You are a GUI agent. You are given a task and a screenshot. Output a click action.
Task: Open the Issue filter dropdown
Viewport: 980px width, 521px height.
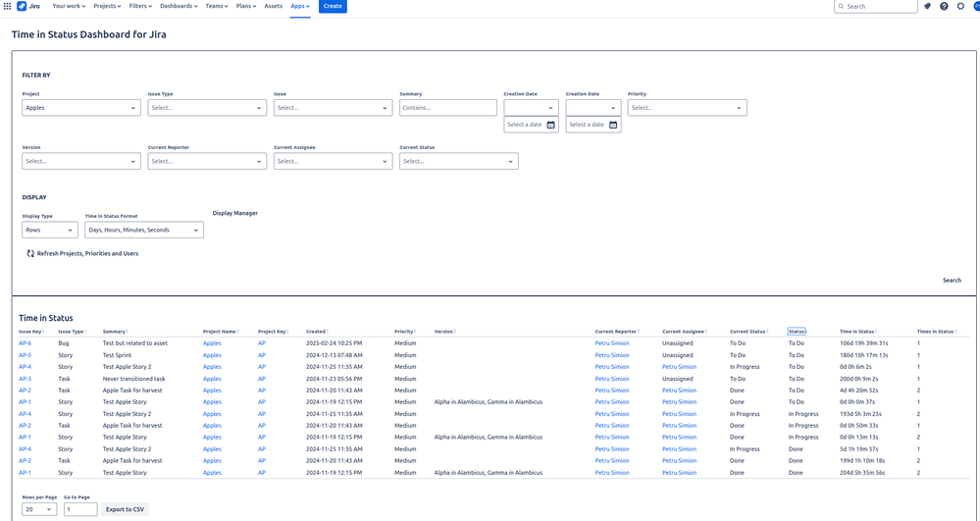pos(333,108)
